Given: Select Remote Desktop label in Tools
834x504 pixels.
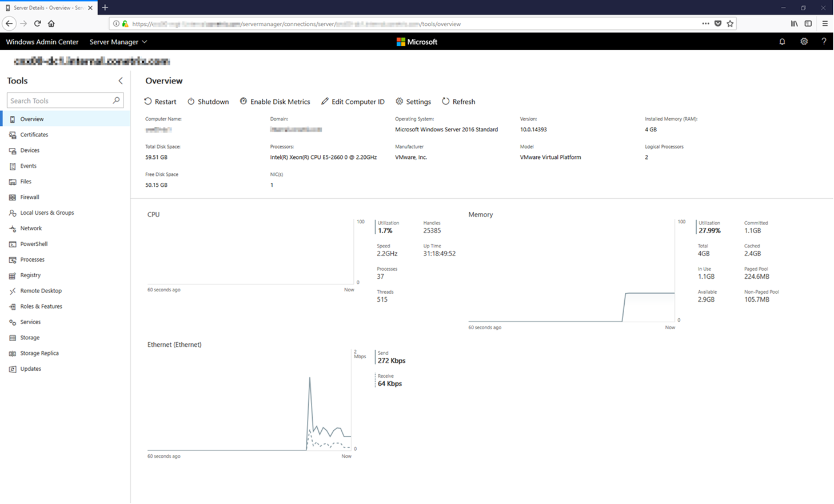Looking at the screenshot, I should tap(41, 291).
